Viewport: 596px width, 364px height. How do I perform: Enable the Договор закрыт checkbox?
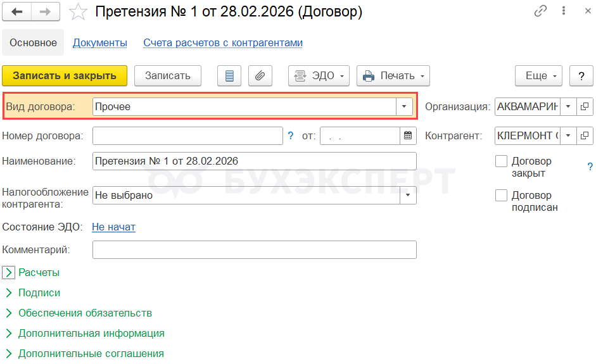tap(501, 161)
